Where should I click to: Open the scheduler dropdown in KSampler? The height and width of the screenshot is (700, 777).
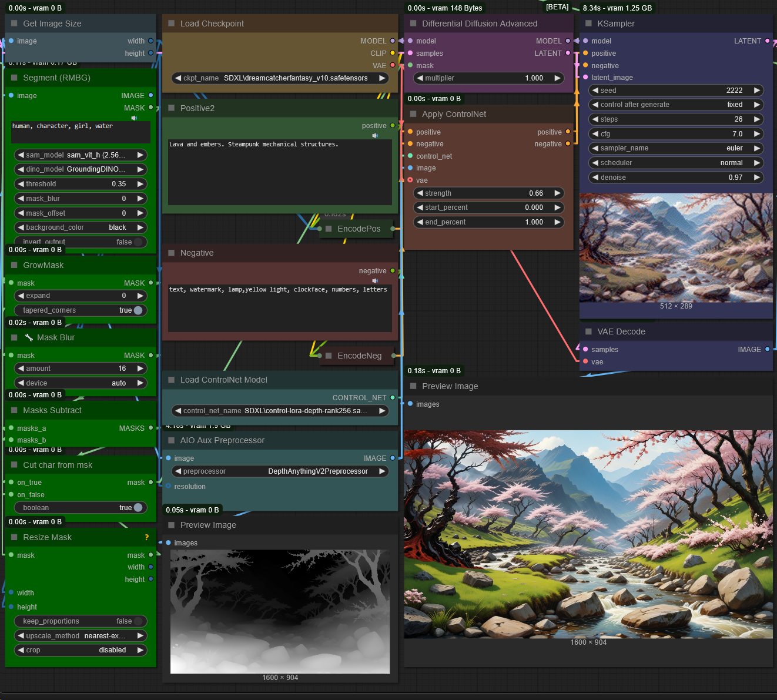[x=676, y=163]
